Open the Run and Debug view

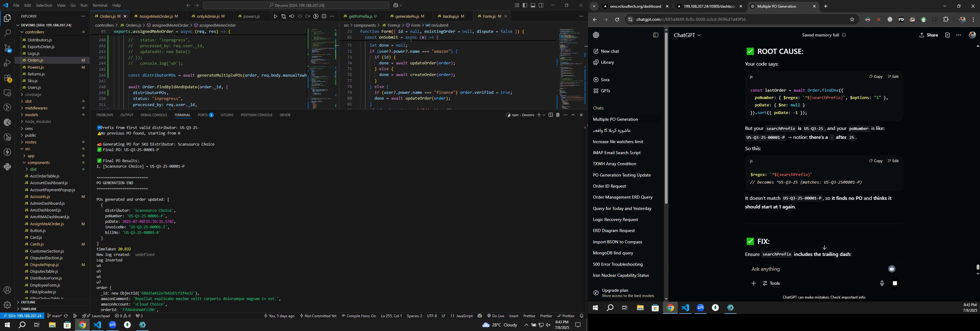(x=7, y=63)
